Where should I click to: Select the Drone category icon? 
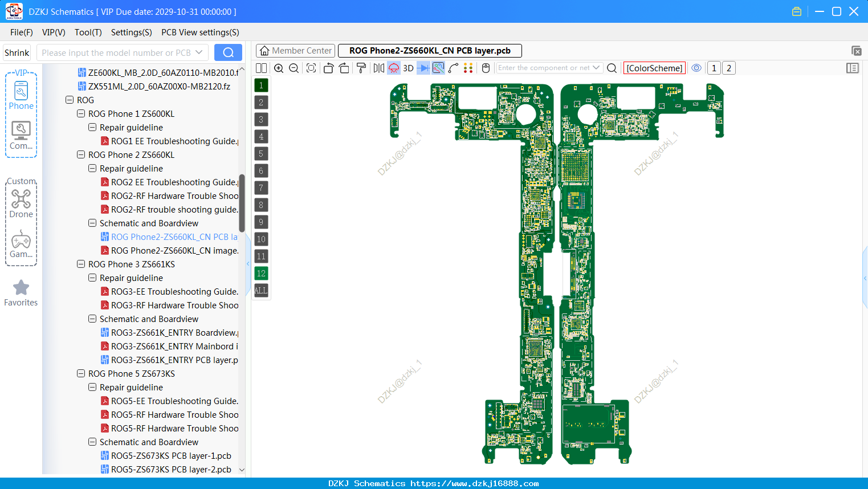(21, 203)
